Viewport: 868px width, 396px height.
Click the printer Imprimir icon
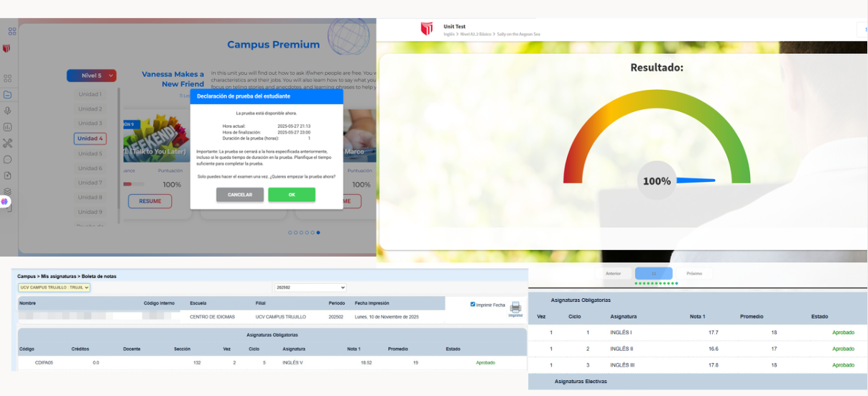click(x=515, y=308)
